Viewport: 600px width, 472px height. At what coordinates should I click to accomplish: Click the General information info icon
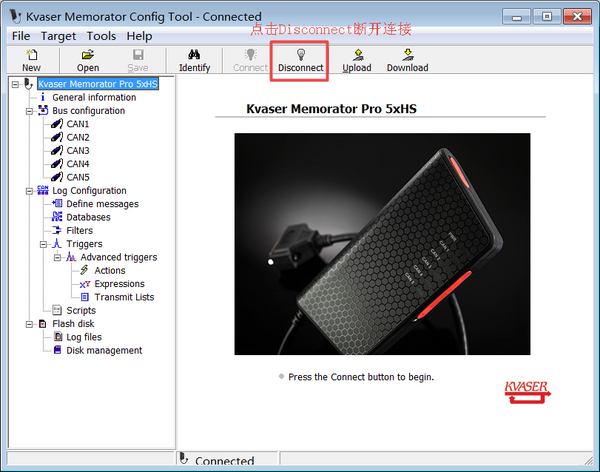click(x=42, y=97)
